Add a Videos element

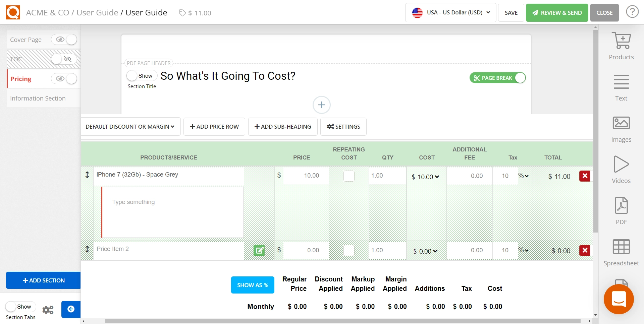click(621, 170)
